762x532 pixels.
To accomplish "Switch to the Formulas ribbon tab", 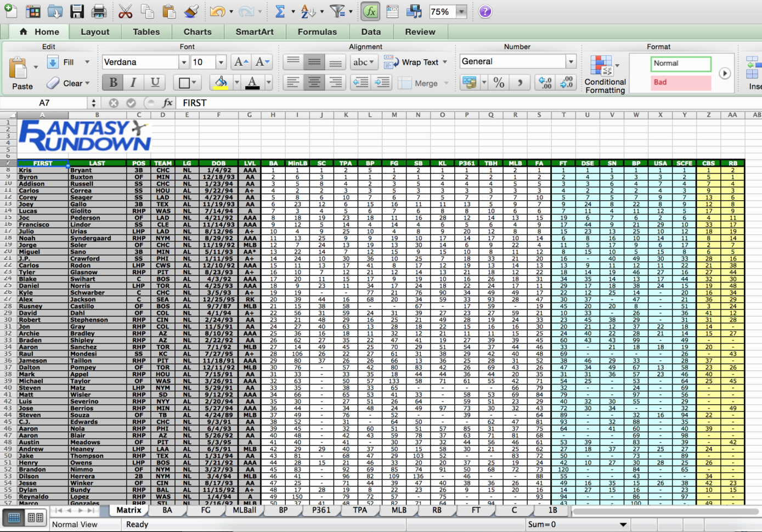I will coord(317,31).
